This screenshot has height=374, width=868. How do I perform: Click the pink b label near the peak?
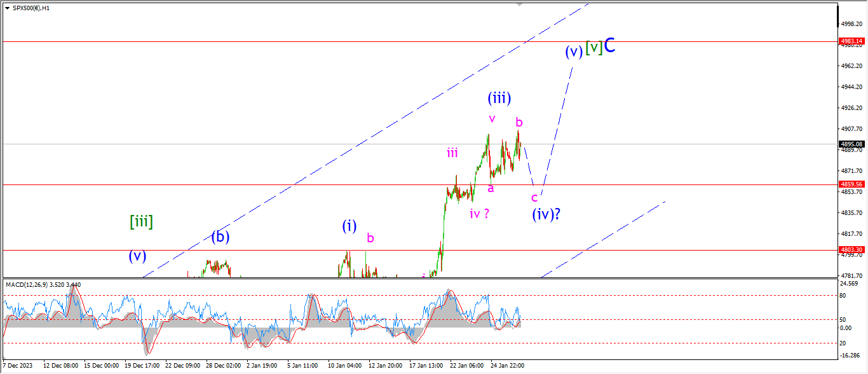coord(519,122)
